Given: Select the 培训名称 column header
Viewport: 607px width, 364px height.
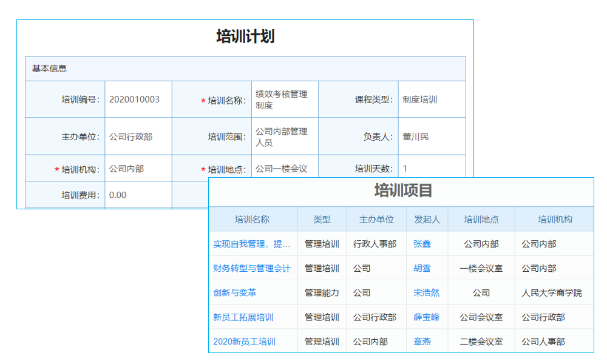Looking at the screenshot, I should pyautogui.click(x=253, y=219).
